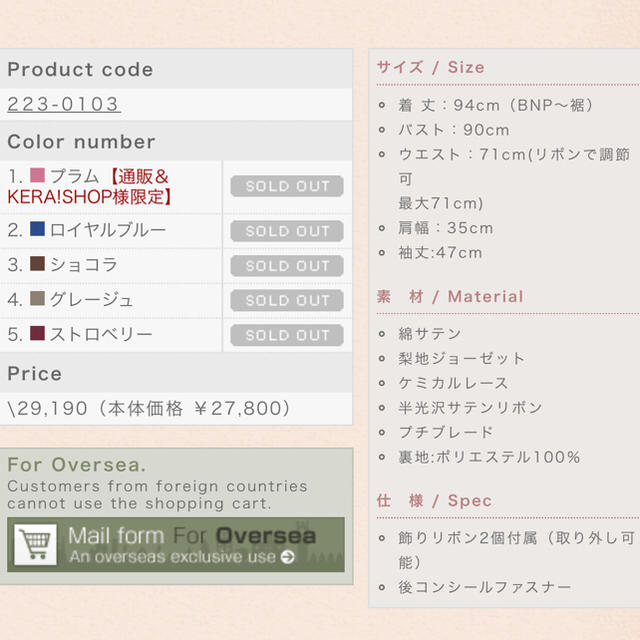Click the 'For Oversea.' heading
Viewport: 640px width, 640px height.
[77, 464]
